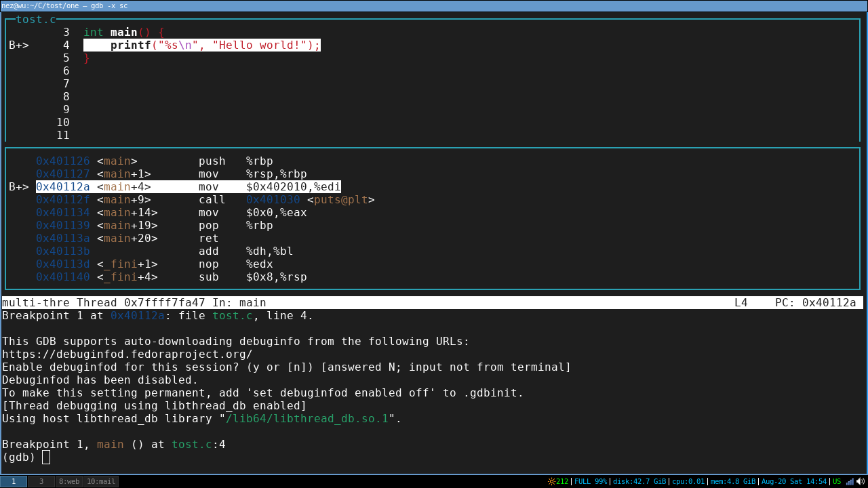868x488 pixels.
Task: Switch to workspace 1
Action: click(x=14, y=481)
